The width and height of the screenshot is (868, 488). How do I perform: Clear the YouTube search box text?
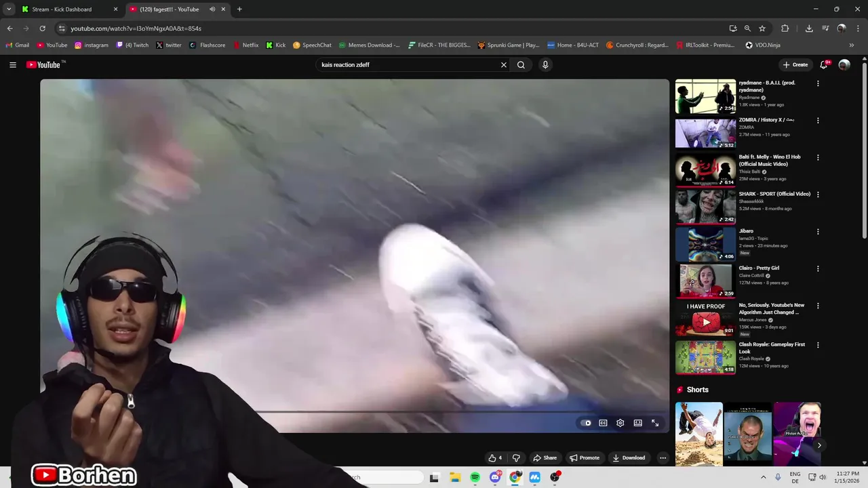click(x=504, y=65)
